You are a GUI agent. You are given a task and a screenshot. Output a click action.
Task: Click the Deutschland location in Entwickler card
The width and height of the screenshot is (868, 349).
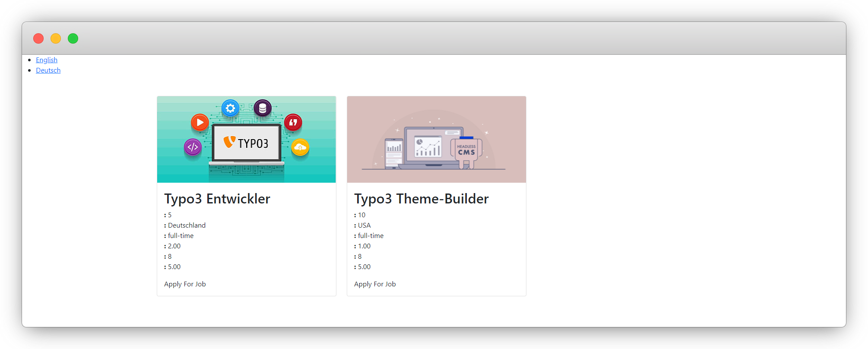(187, 225)
